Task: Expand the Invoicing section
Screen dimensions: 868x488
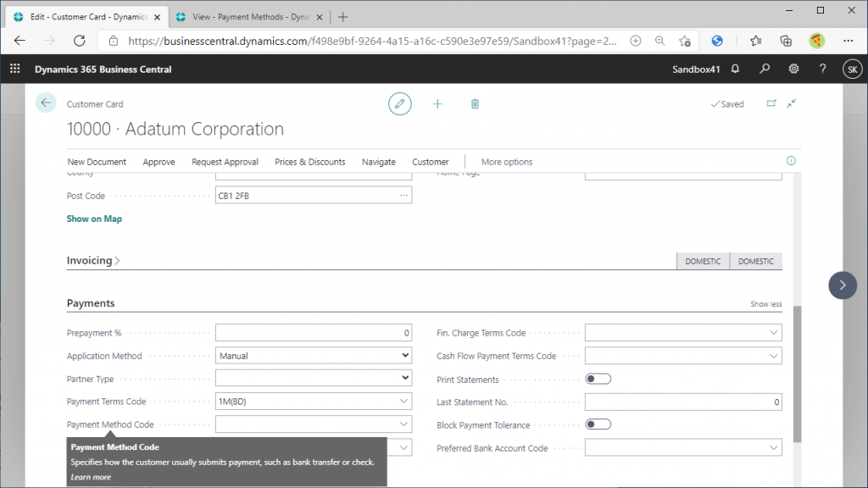Action: point(93,261)
